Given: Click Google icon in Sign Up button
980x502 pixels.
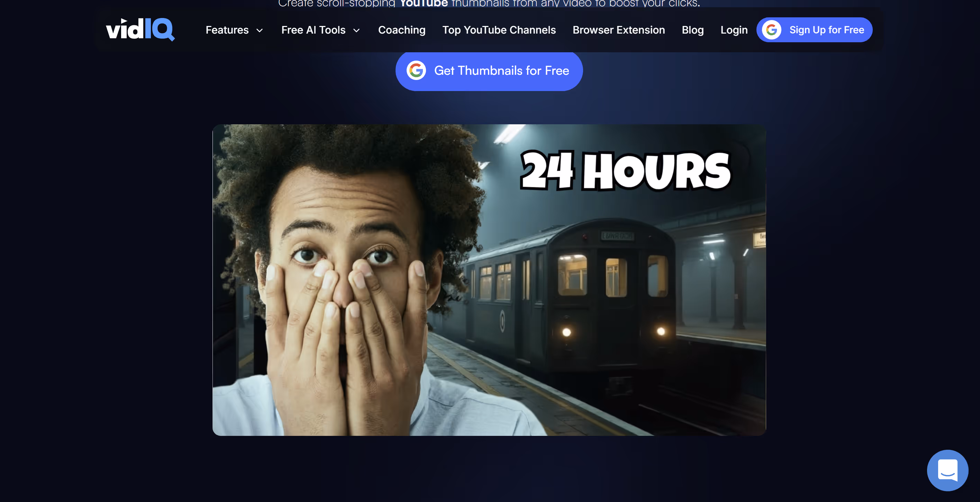Looking at the screenshot, I should [x=772, y=30].
